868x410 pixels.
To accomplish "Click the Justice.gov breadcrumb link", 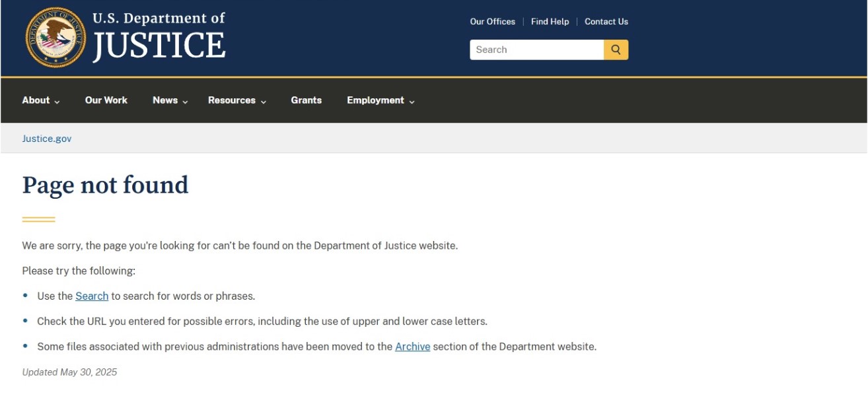I will (47, 139).
